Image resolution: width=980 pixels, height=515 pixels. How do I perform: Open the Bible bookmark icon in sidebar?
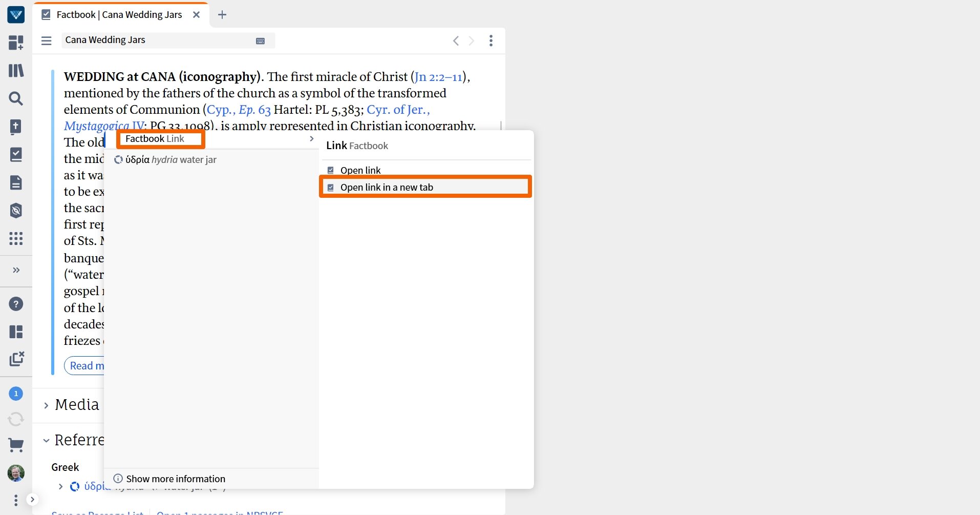pos(16,127)
